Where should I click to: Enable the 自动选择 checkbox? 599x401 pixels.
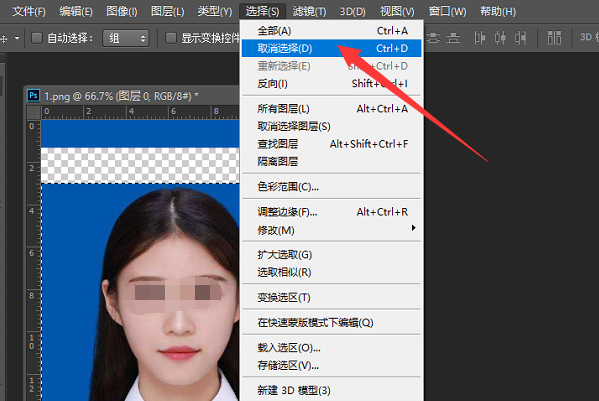(x=37, y=38)
